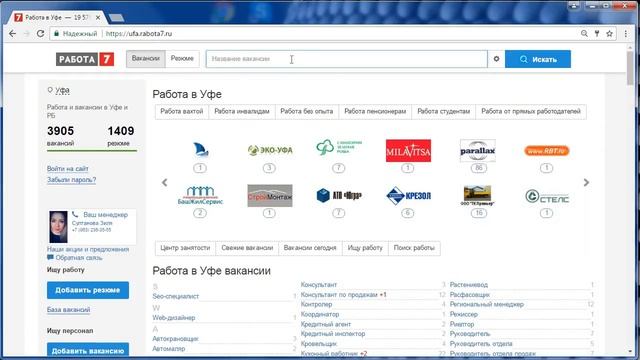Open the Работа студентам tab
Image resolution: width=640 pixels, height=360 pixels.
coord(444,111)
